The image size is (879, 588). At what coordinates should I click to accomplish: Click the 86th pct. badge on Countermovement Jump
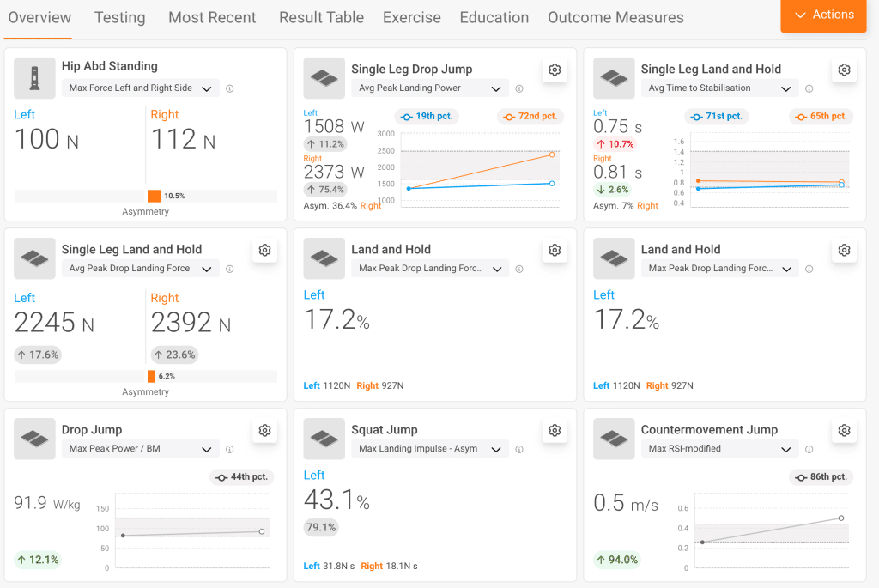pyautogui.click(x=821, y=476)
